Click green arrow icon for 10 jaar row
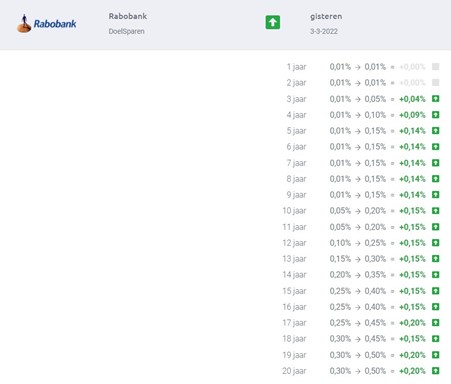Image resolution: width=451 pixels, height=384 pixels. coord(435,211)
